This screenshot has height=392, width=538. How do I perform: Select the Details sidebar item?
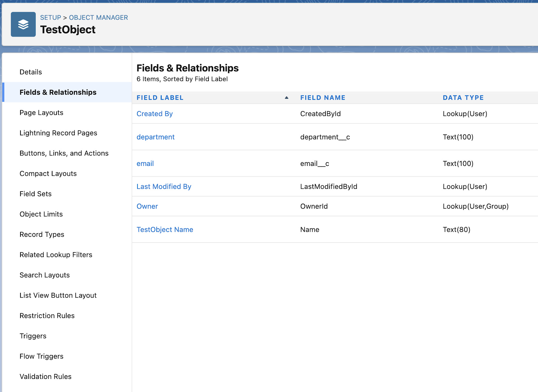pos(31,72)
